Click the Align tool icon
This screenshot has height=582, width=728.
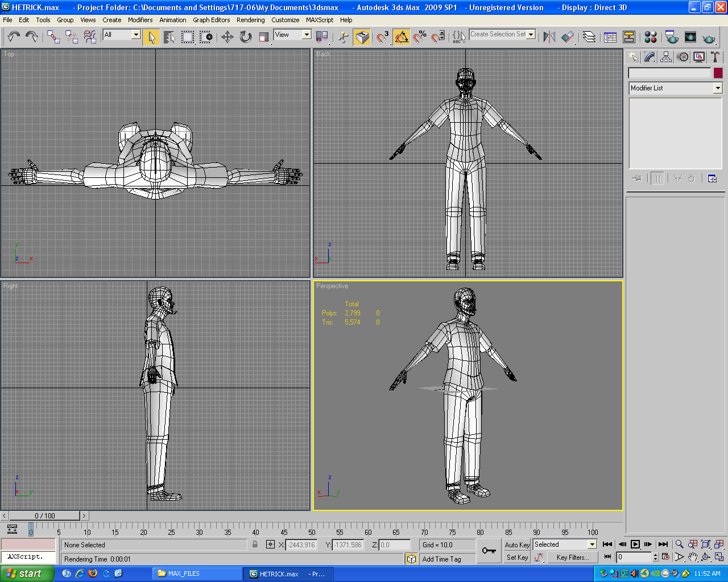[x=568, y=37]
